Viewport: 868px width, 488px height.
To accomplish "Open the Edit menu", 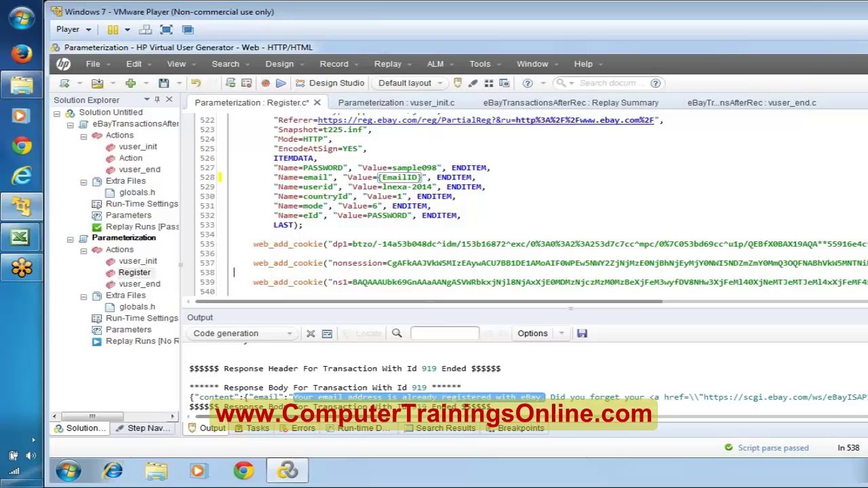I will [134, 64].
